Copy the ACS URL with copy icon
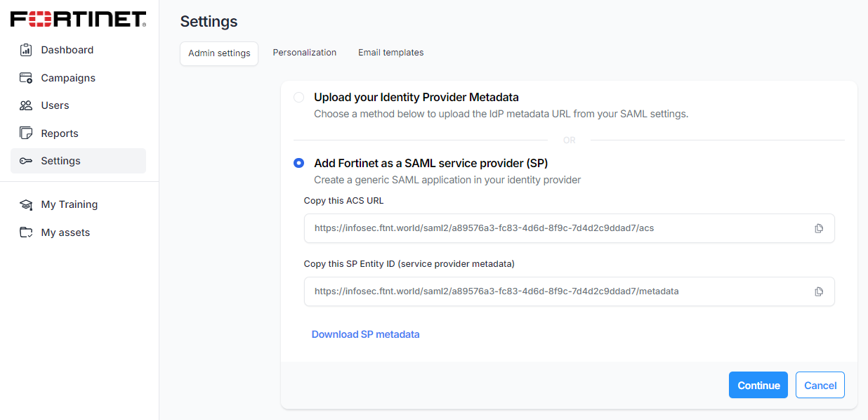 (x=819, y=228)
